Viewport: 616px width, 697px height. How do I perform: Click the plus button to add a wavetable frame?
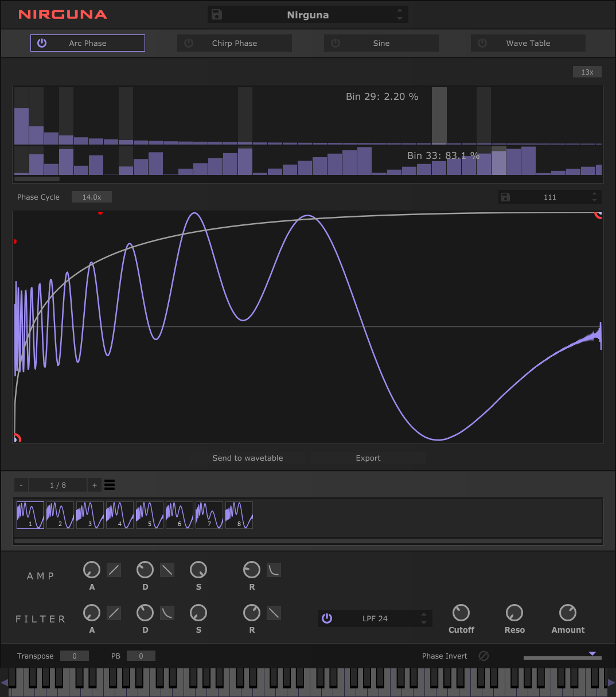pos(95,485)
